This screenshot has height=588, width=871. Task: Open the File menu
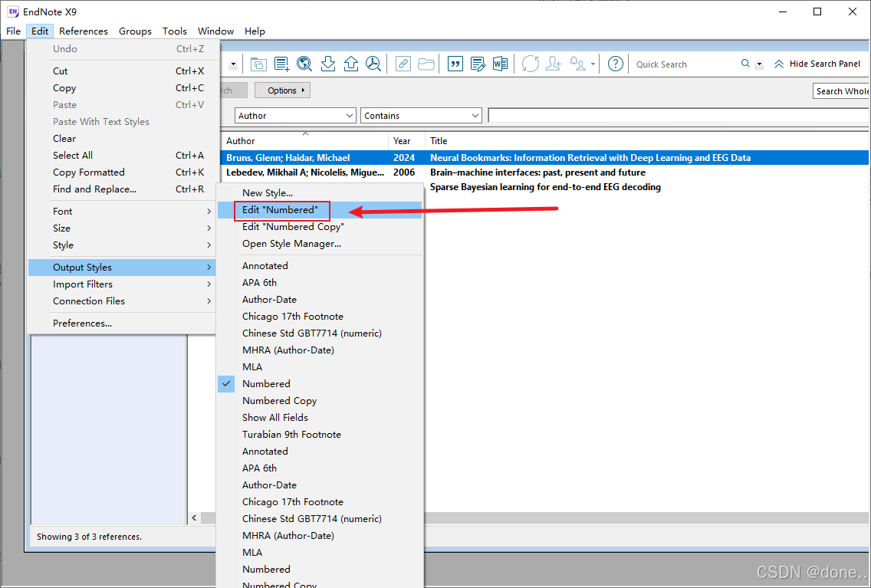tap(13, 31)
